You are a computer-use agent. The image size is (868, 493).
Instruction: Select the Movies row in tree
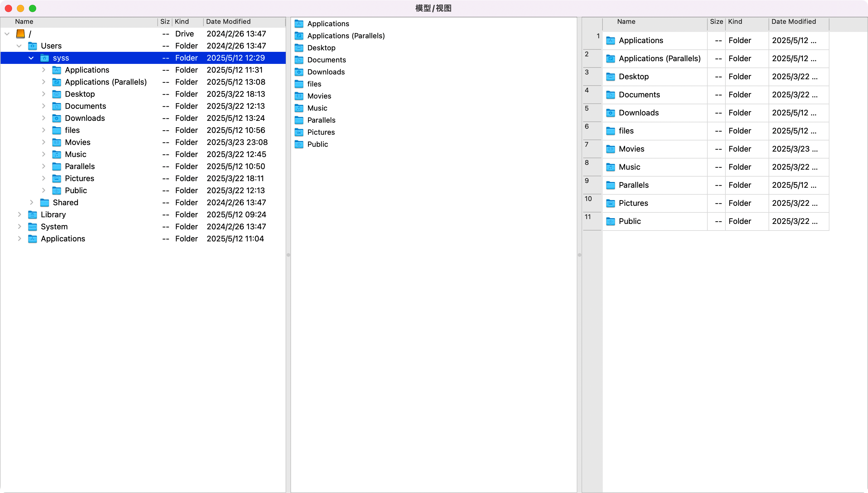[143, 142]
